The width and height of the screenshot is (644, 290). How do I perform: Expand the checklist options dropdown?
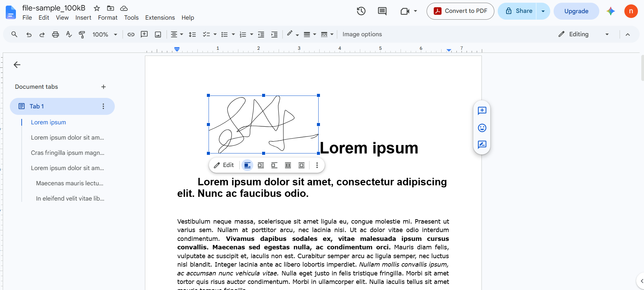click(215, 34)
